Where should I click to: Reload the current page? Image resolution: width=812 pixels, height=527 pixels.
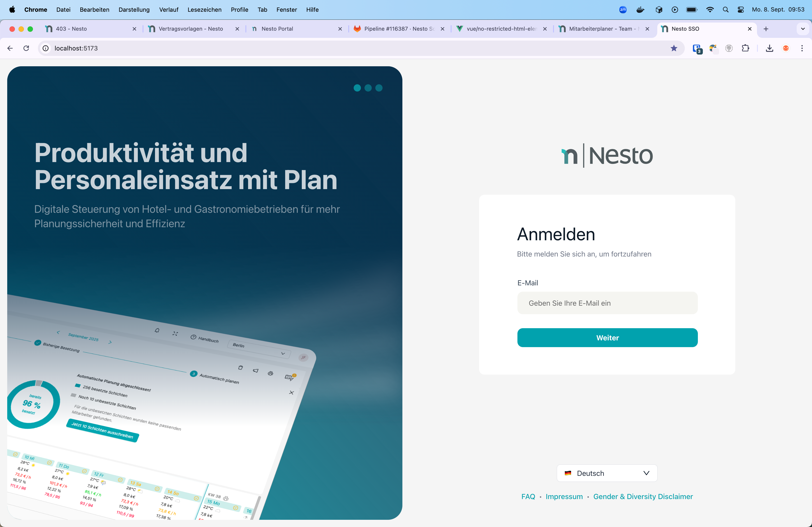pos(26,48)
